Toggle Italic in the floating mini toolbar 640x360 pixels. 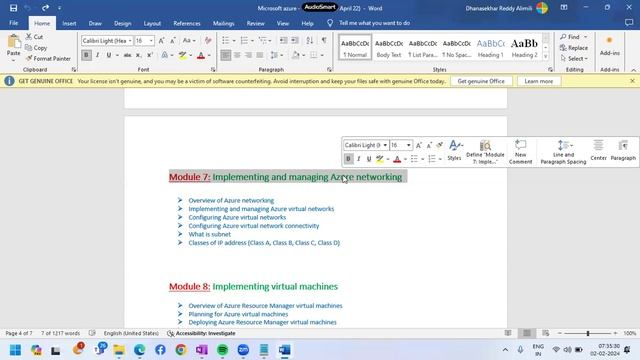click(358, 159)
